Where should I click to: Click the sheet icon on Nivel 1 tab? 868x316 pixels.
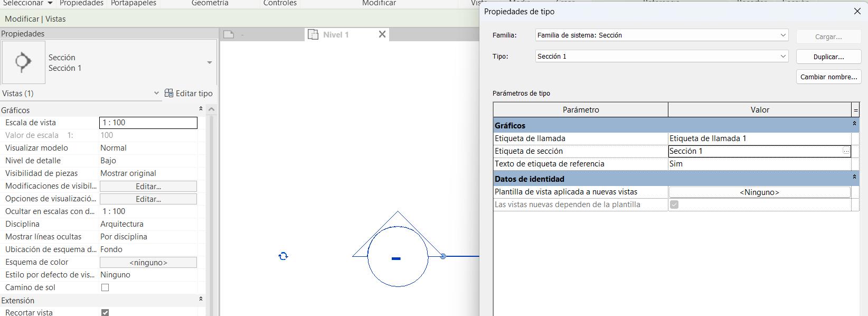pos(313,34)
